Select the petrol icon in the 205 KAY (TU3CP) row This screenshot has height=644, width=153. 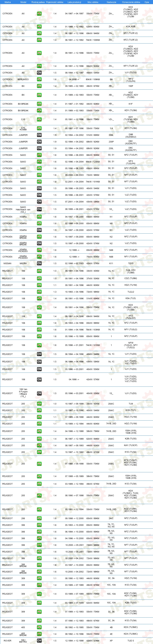click(39, 445)
